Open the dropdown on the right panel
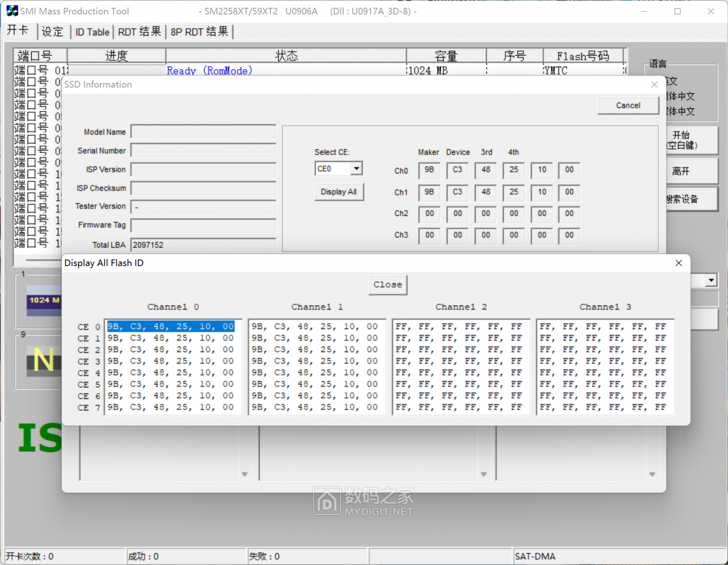728x565 pixels. coord(711,280)
